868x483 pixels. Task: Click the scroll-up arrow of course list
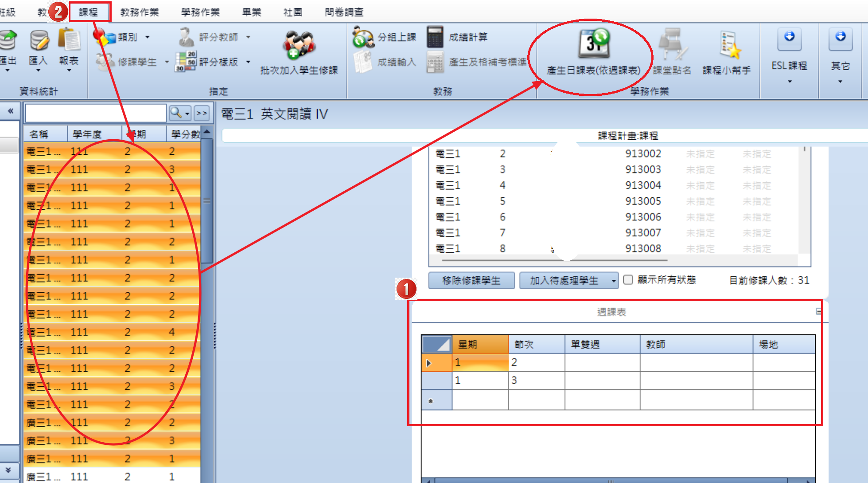point(207,133)
